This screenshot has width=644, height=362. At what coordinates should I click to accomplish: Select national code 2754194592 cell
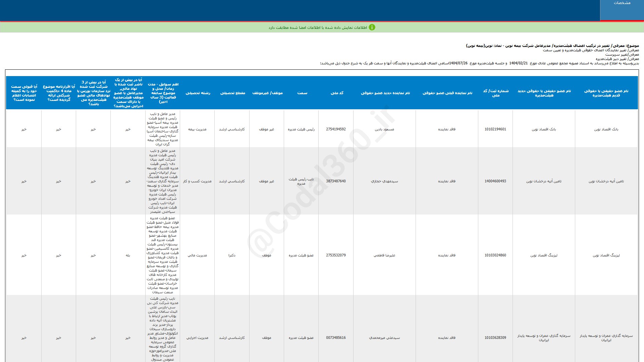click(336, 129)
